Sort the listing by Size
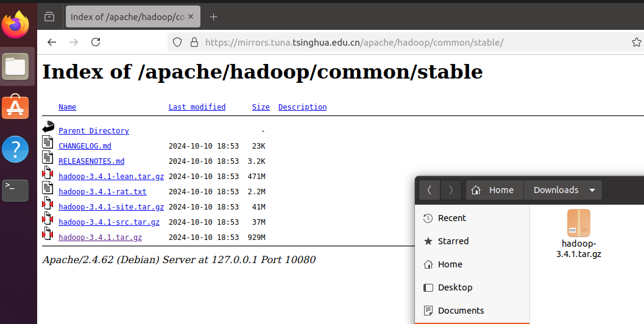 click(x=261, y=107)
